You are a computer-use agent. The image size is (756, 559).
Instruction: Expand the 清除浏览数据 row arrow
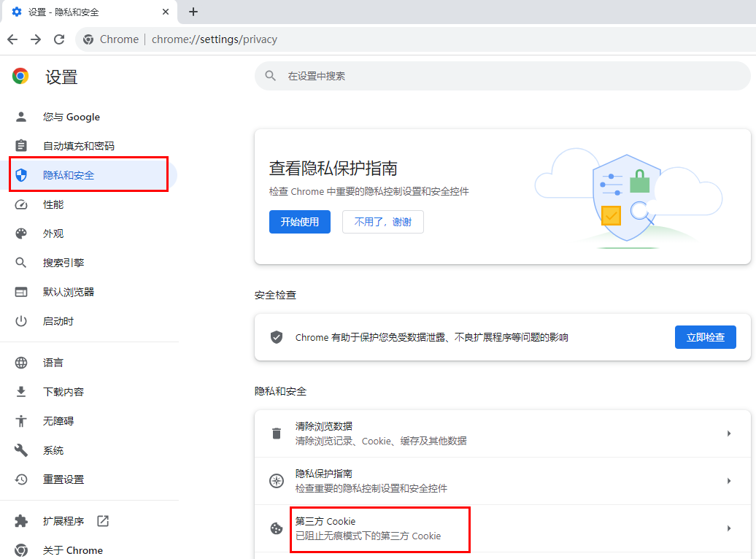pyautogui.click(x=728, y=433)
